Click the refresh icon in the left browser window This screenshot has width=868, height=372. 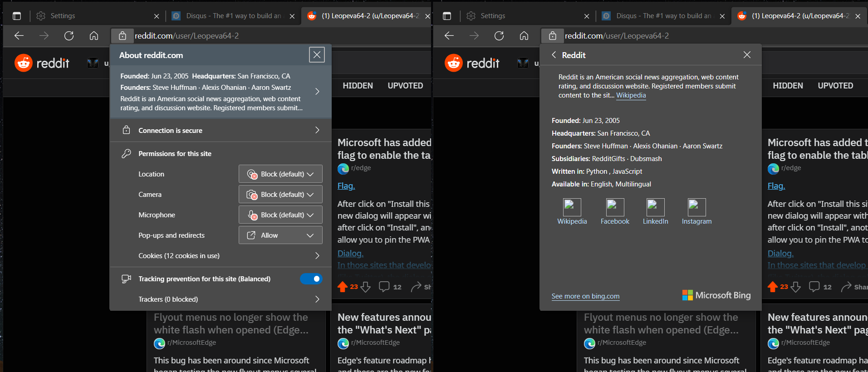tap(69, 36)
